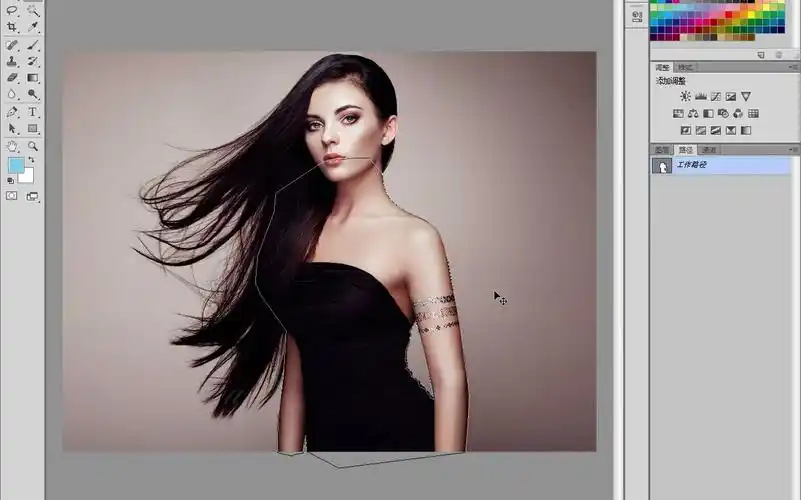Image resolution: width=801 pixels, height=500 pixels.
Task: Select the Zoom tool
Action: click(x=33, y=146)
